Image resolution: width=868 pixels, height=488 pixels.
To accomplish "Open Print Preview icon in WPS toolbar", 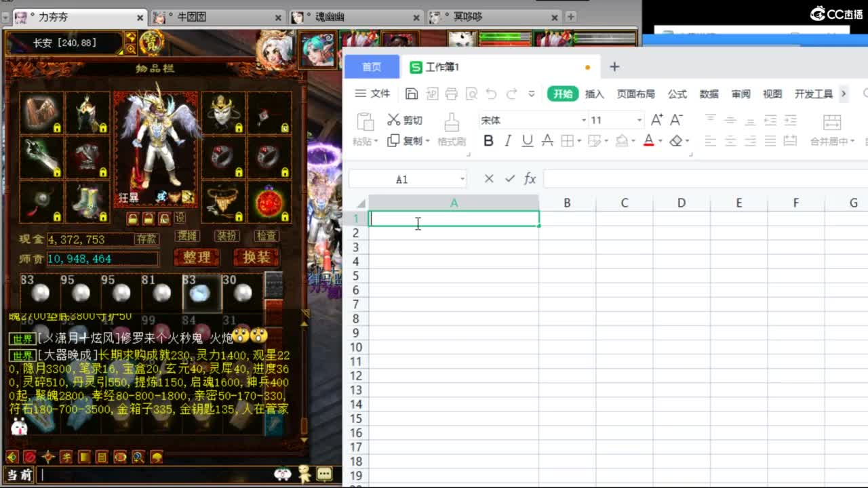I will (471, 94).
